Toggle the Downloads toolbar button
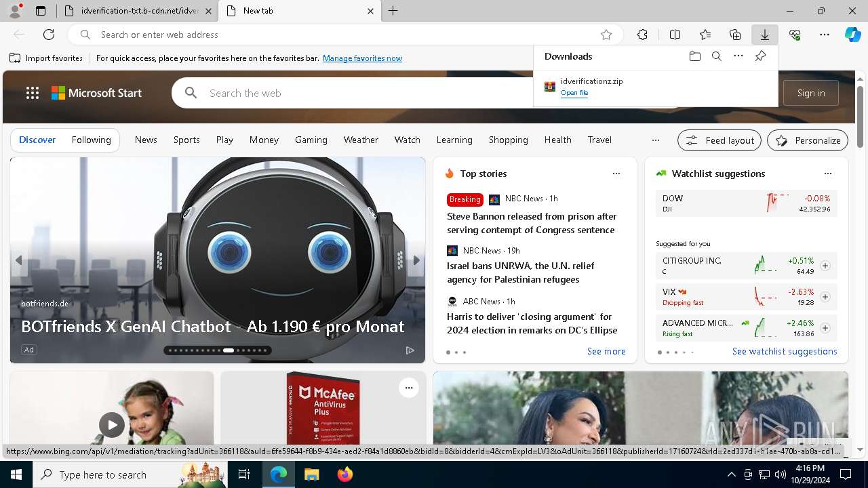Image resolution: width=868 pixels, height=488 pixels. click(x=764, y=35)
